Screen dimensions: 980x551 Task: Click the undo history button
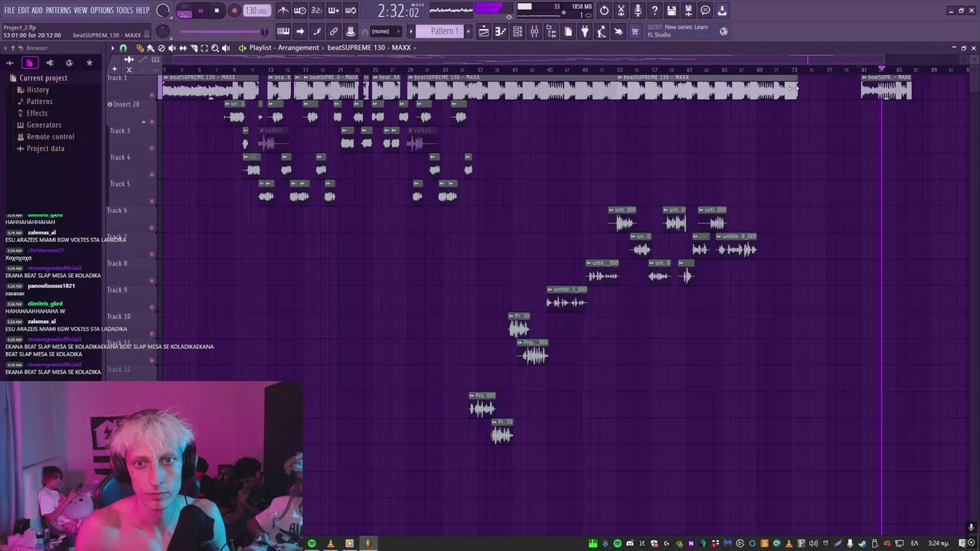pos(604,11)
